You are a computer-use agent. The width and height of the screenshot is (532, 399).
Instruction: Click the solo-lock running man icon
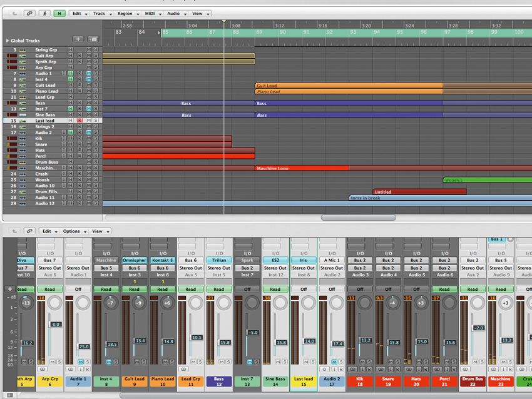tap(46, 13)
